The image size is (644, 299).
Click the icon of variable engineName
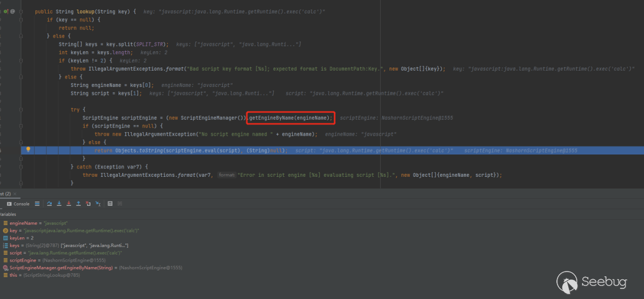[6, 223]
